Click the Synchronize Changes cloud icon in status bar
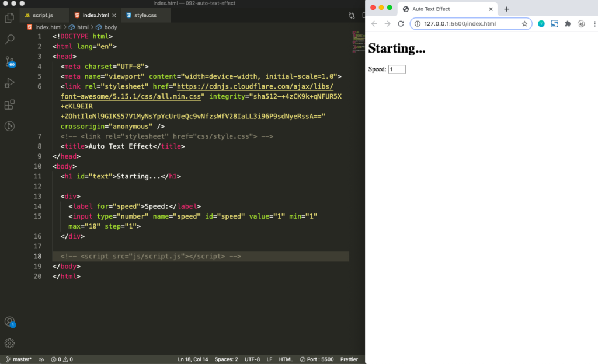This screenshot has height=364, width=598. tap(41, 359)
